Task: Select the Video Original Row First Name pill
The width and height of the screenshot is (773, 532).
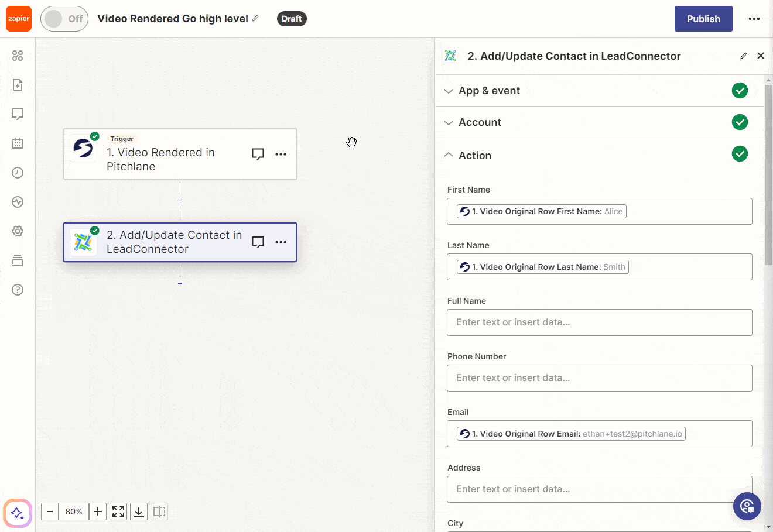Action: pos(542,211)
